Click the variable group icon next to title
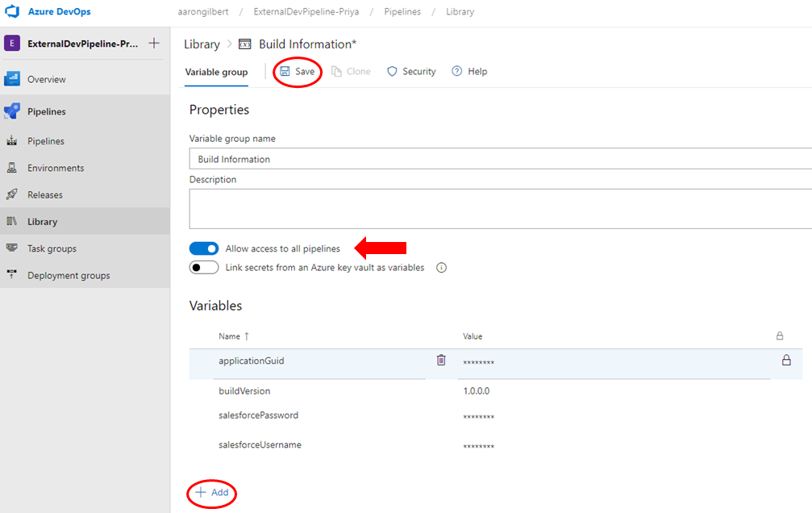This screenshot has width=812, height=513. (x=244, y=44)
